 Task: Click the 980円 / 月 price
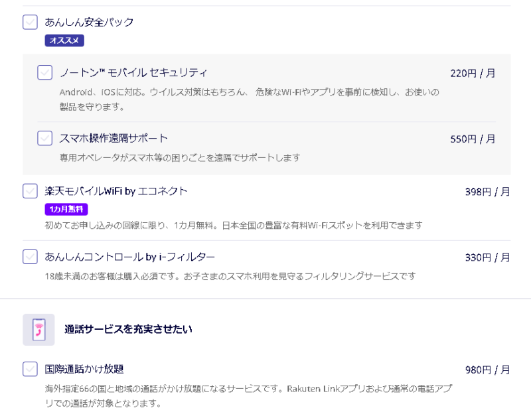tap(488, 370)
